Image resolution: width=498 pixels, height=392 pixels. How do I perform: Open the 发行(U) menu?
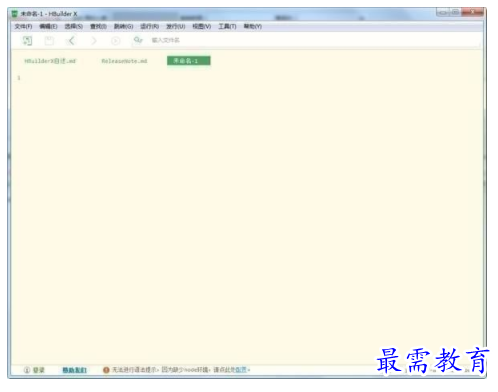click(x=176, y=26)
